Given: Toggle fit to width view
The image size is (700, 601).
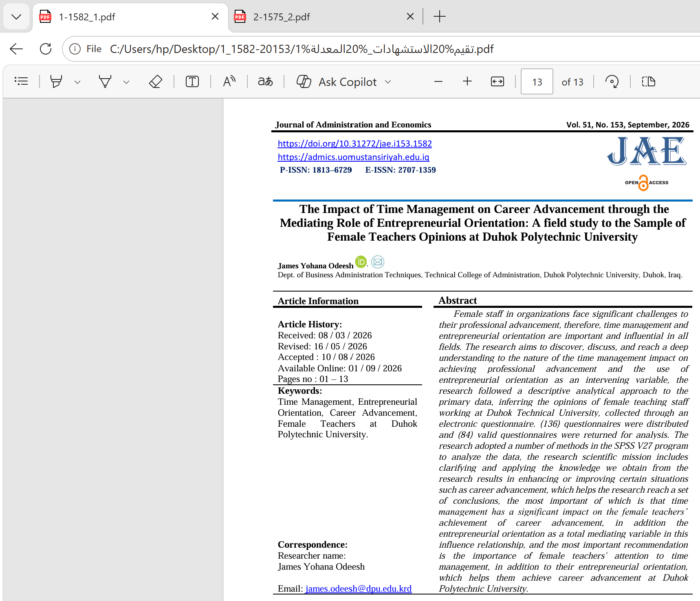Looking at the screenshot, I should coord(497,81).
